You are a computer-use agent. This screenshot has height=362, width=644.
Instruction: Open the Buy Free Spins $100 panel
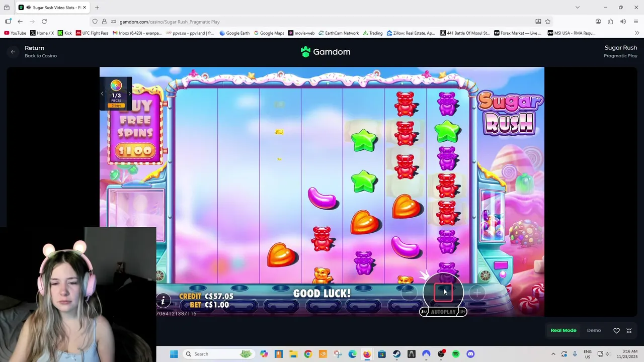(x=135, y=125)
